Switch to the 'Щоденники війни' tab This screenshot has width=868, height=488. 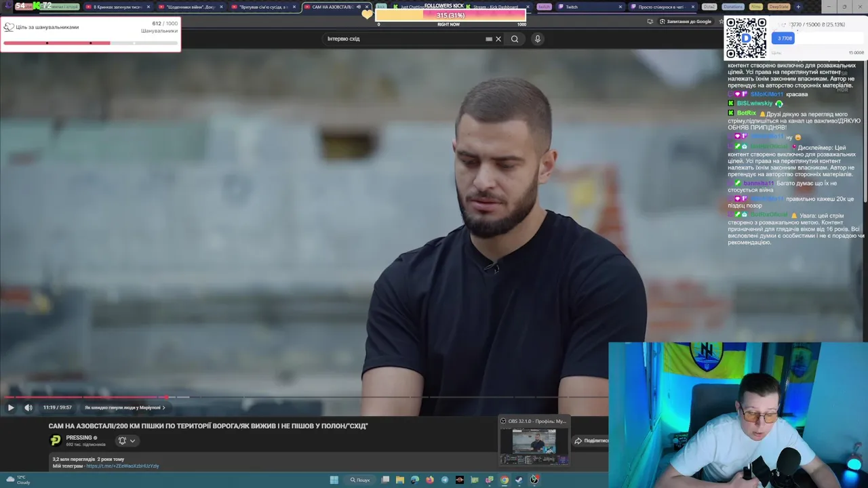point(191,7)
